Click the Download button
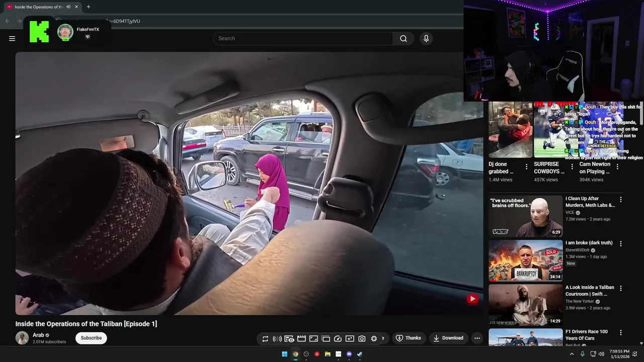644x362 pixels. click(x=448, y=338)
